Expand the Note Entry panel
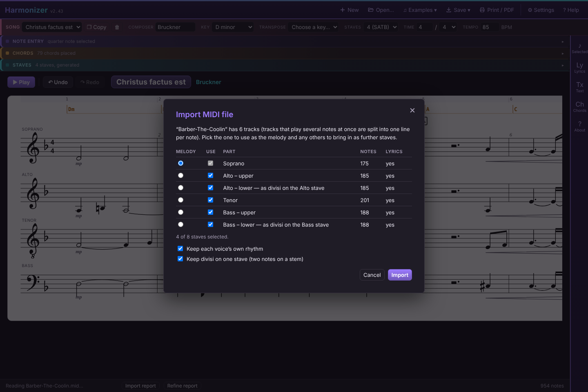588x392 pixels. pyautogui.click(x=285, y=41)
